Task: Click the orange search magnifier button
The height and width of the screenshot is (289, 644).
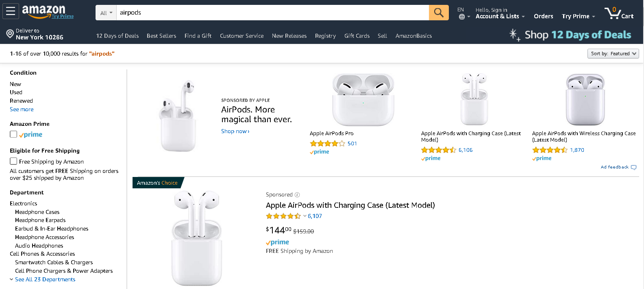Action: [x=439, y=13]
